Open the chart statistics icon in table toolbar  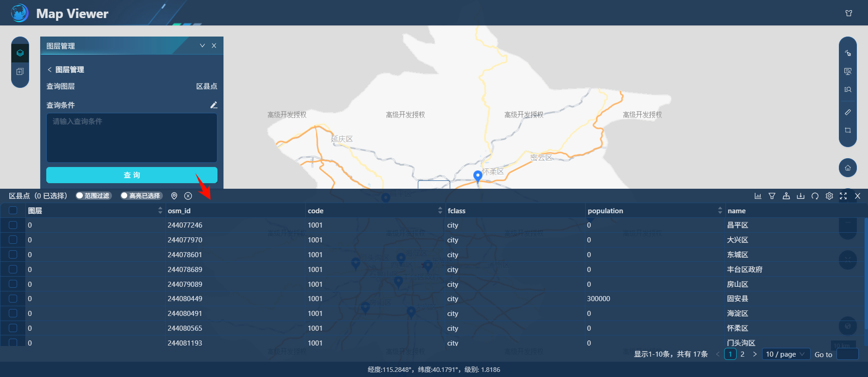click(x=758, y=196)
